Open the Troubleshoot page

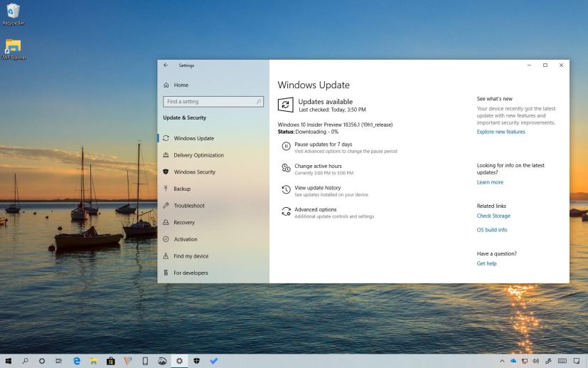[x=189, y=206]
